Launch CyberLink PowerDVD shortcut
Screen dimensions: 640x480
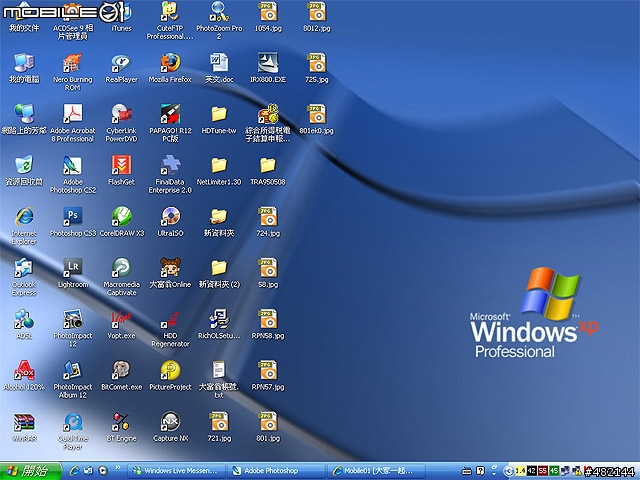121,123
